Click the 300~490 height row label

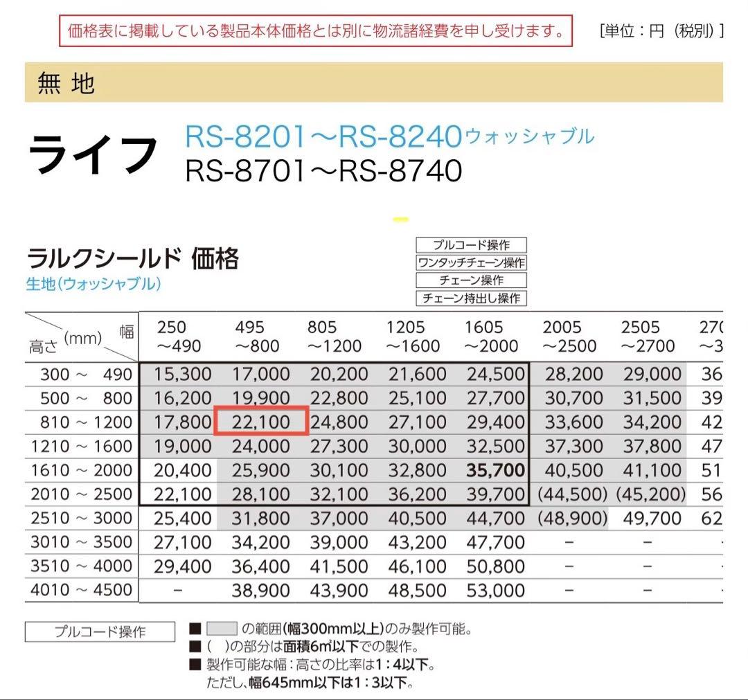click(x=86, y=375)
